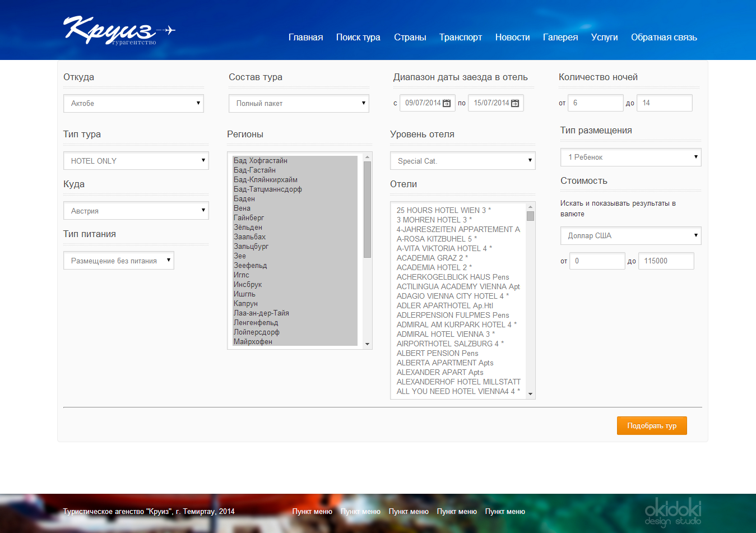Open Обратная связь page
Screen dimensions: 756x533
[x=664, y=38]
